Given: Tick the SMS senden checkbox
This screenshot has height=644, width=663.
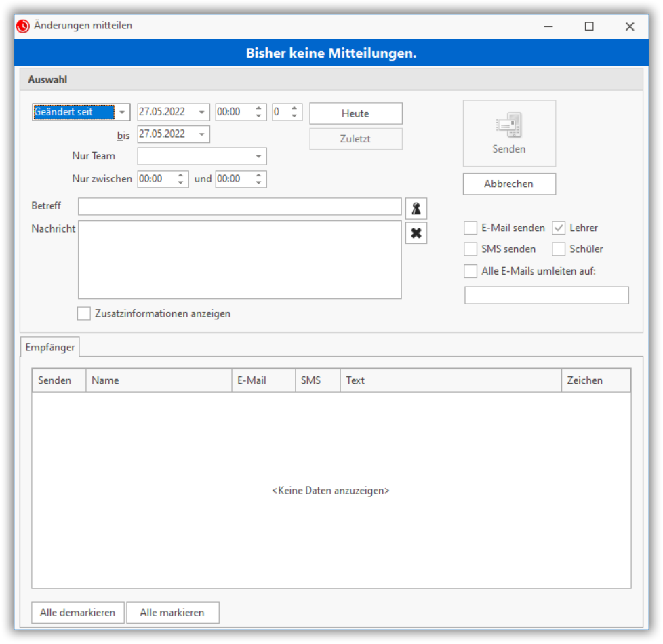Looking at the screenshot, I should [x=470, y=249].
